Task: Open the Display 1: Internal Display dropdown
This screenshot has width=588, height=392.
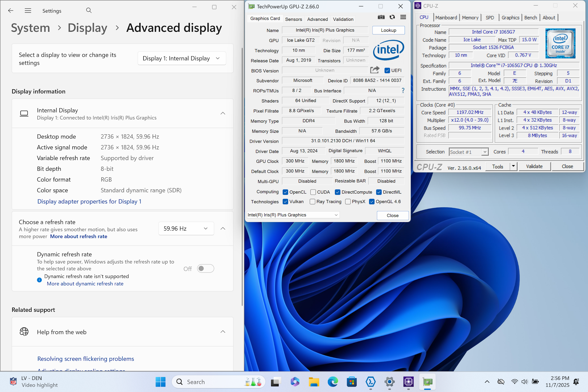Action: (x=182, y=58)
